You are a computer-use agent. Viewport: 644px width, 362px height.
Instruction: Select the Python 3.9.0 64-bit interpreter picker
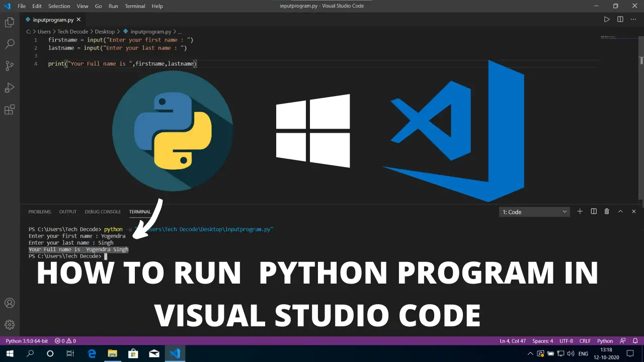pyautogui.click(x=27, y=341)
